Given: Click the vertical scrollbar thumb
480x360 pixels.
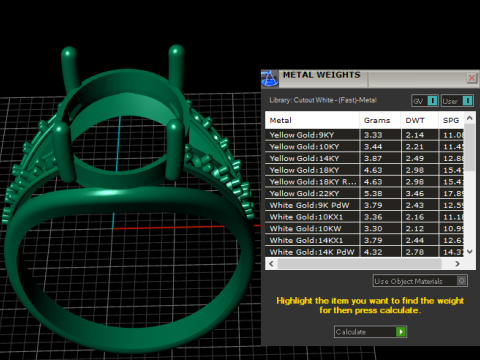Looking at the screenshot, I should [470, 148].
